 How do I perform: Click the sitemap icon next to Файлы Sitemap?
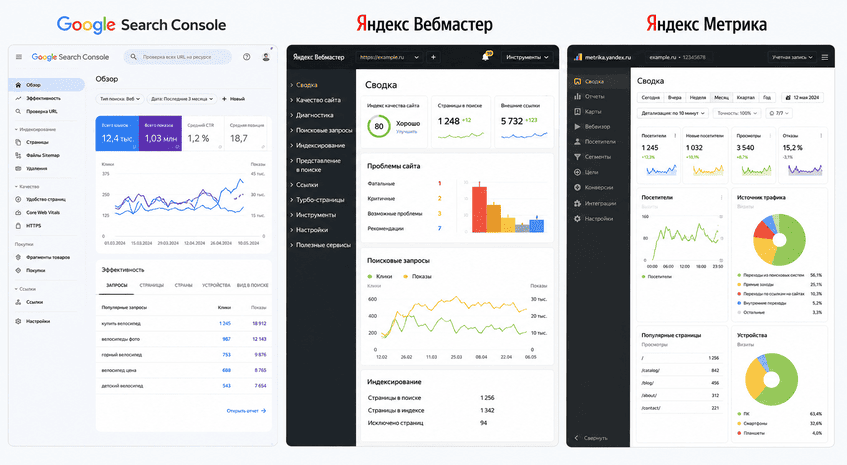[18, 155]
